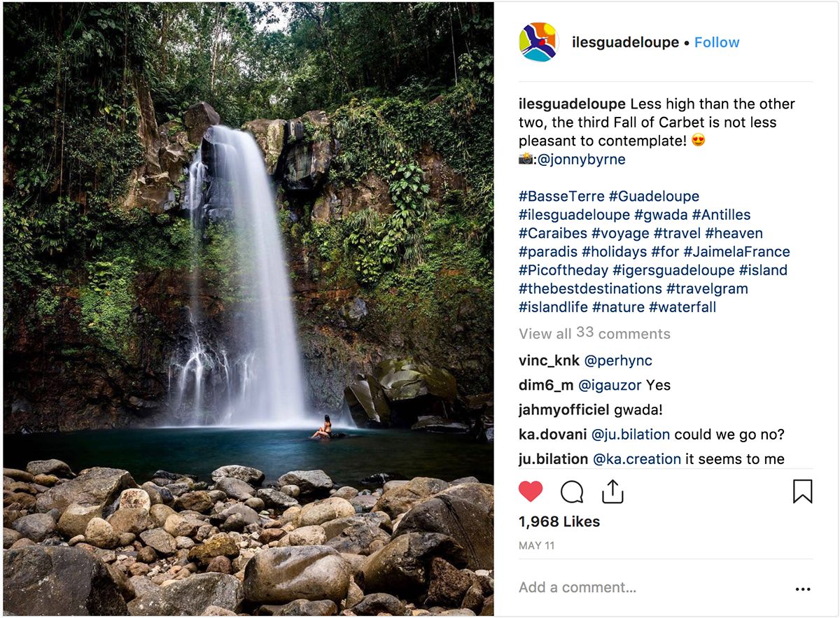This screenshot has width=840, height=618.
Task: Open the vinc_knk commenter profile
Action: (x=549, y=360)
